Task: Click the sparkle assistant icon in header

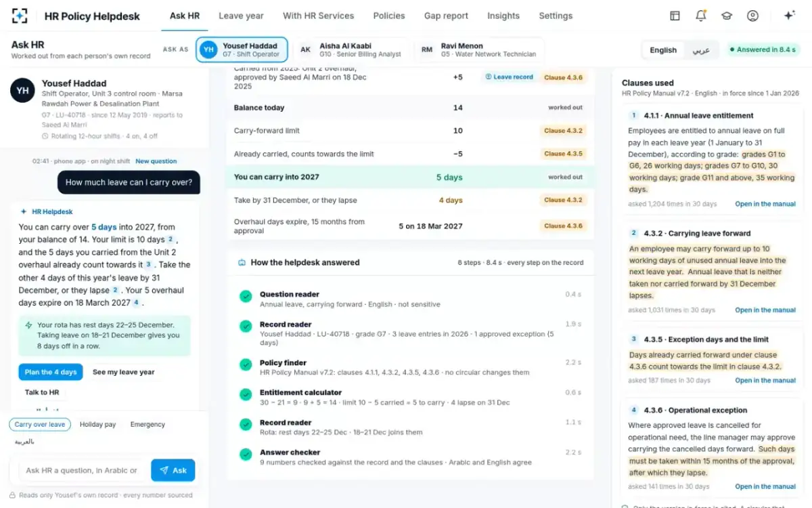Action: [x=789, y=16]
